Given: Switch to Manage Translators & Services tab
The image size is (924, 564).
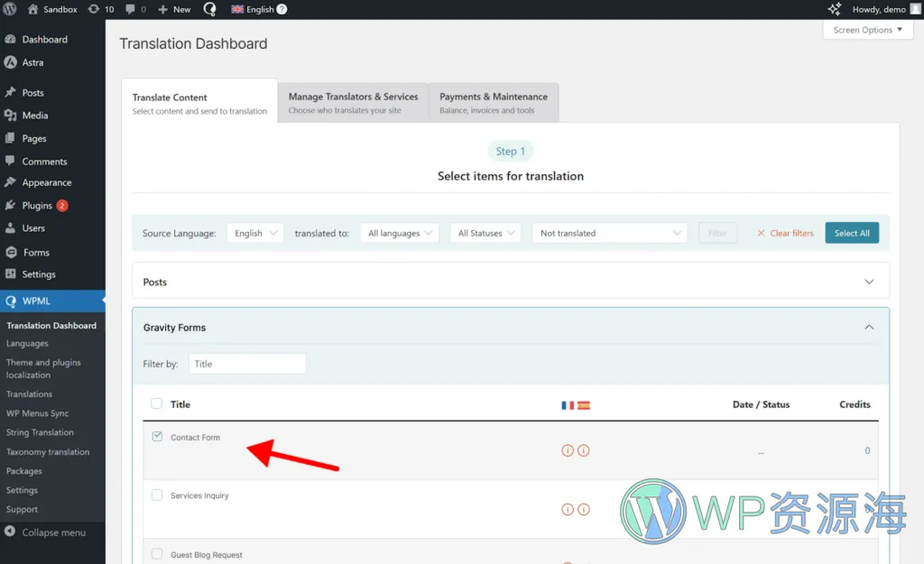Looking at the screenshot, I should (353, 103).
